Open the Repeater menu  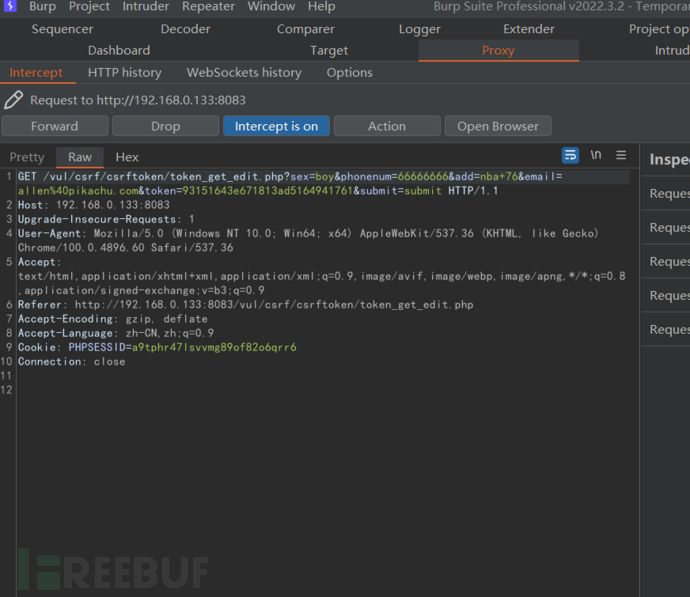pyautogui.click(x=208, y=6)
